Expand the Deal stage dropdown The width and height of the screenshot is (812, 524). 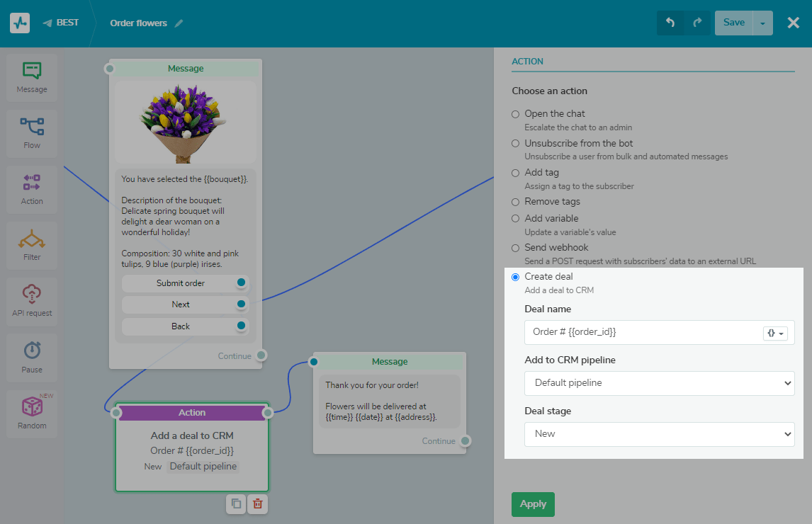coord(659,434)
